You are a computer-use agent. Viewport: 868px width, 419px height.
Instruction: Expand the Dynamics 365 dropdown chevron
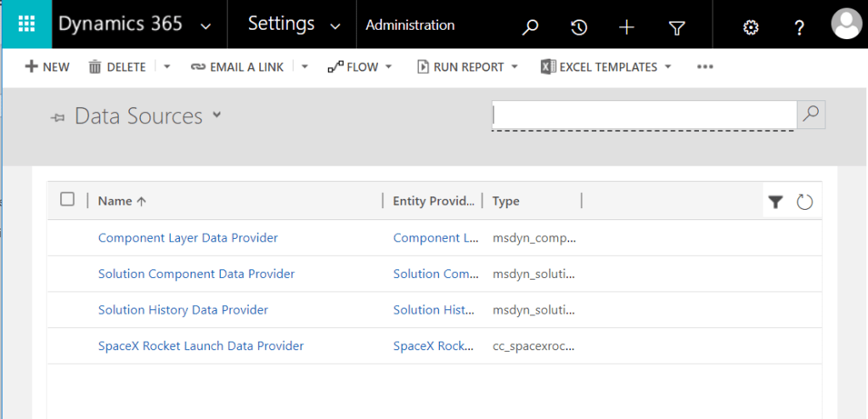(x=206, y=26)
